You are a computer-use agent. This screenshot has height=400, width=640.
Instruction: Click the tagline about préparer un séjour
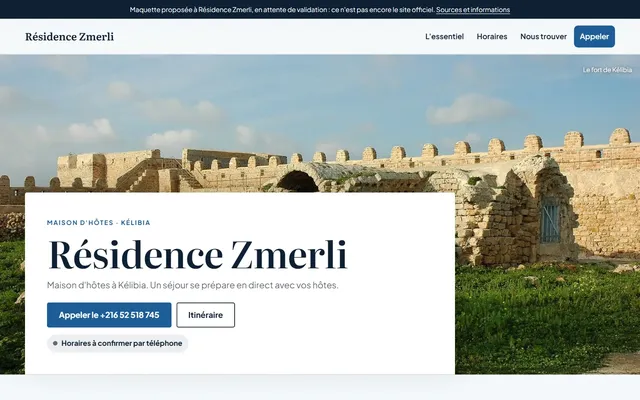click(192, 285)
